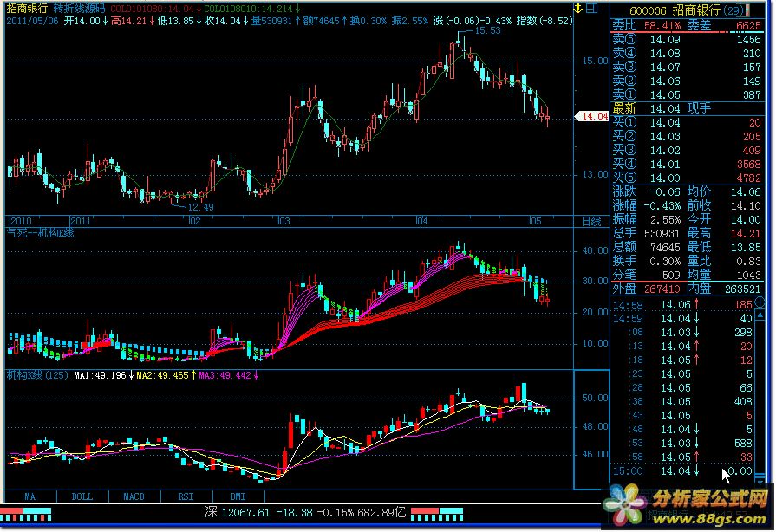
Task: Click the 换手 0.30% value
Action: tap(665, 261)
